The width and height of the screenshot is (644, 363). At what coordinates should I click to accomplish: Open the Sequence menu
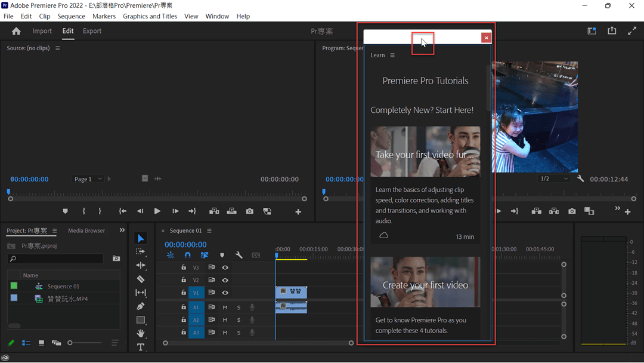pyautogui.click(x=71, y=16)
